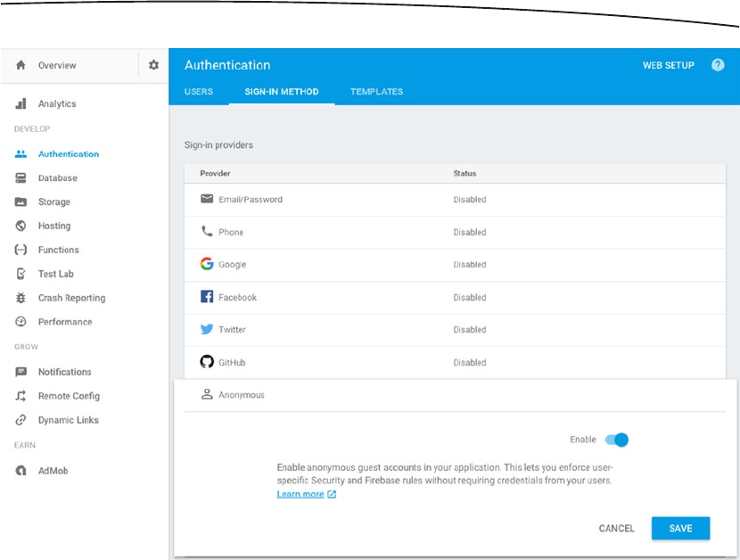This screenshot has height=560, width=740.
Task: Click the Remote Config icon
Action: click(21, 396)
